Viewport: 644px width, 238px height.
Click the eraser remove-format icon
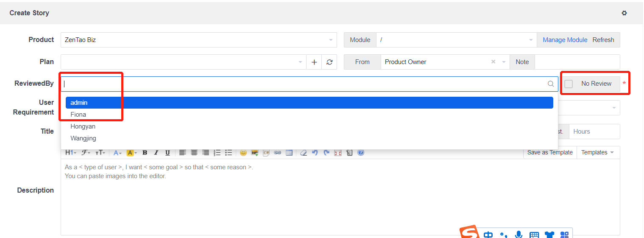coord(303,153)
